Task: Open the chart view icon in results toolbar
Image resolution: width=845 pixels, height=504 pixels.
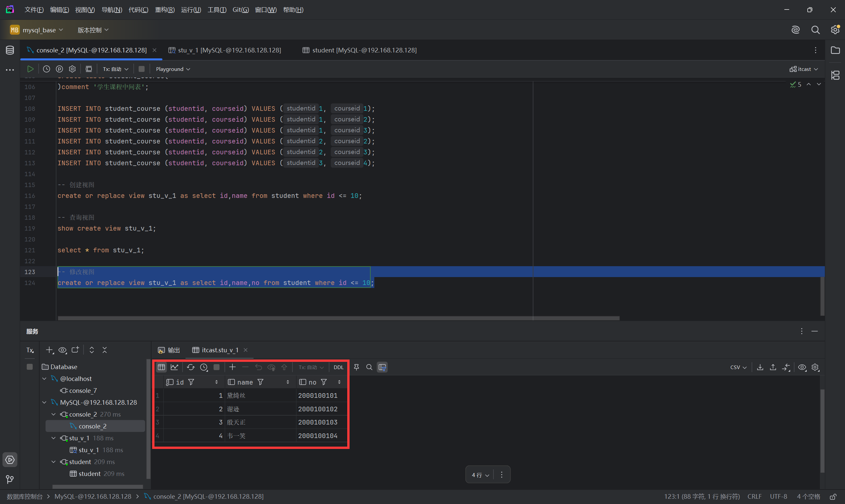Action: pyautogui.click(x=174, y=367)
